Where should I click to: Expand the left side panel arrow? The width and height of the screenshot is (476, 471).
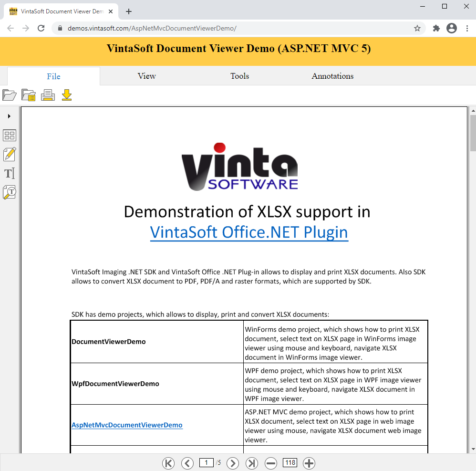9,116
